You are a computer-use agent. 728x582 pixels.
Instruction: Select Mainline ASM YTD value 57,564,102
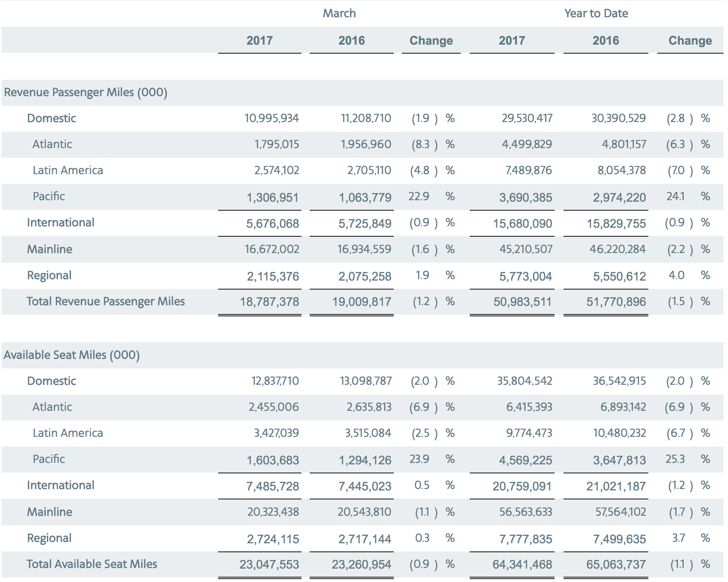tap(621, 512)
